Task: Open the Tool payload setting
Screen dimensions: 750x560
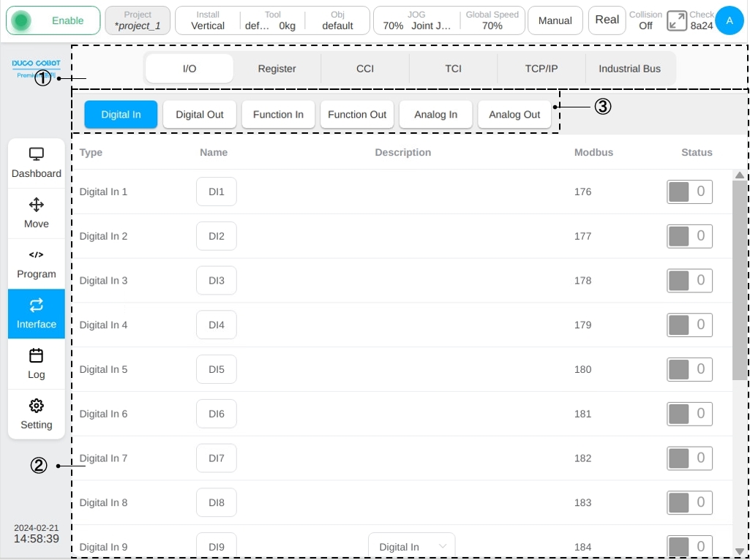Action: [x=272, y=20]
